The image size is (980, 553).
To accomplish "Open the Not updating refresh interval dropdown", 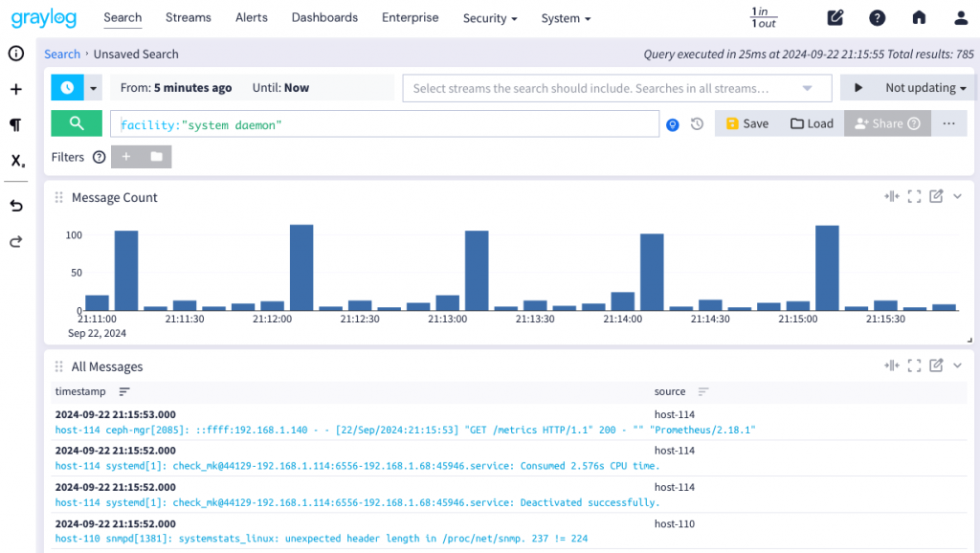I will click(925, 88).
